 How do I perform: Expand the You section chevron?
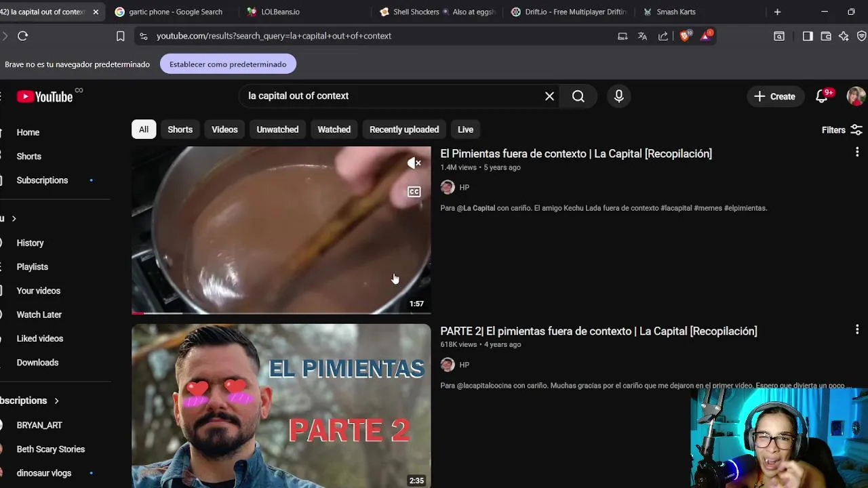14,218
